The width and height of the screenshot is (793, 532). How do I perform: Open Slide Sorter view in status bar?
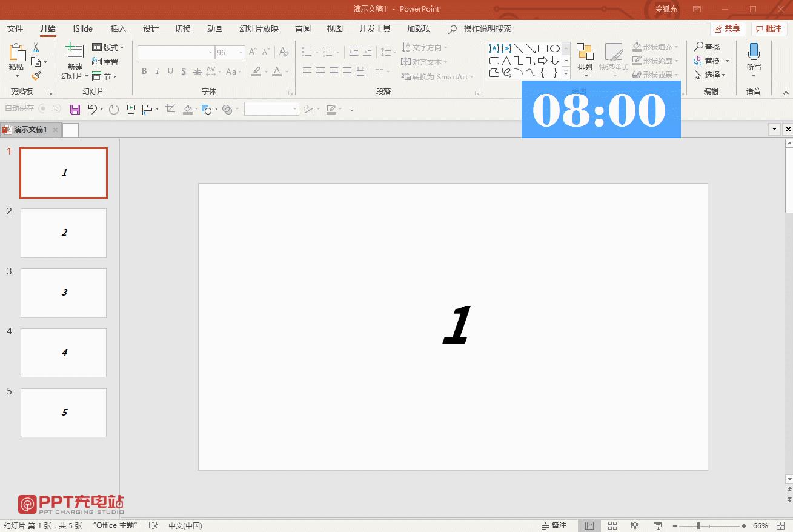click(612, 525)
